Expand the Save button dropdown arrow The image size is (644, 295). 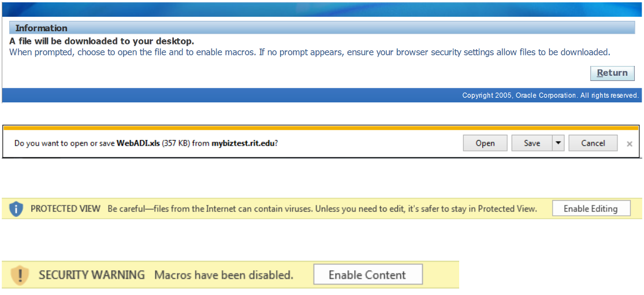click(x=558, y=143)
